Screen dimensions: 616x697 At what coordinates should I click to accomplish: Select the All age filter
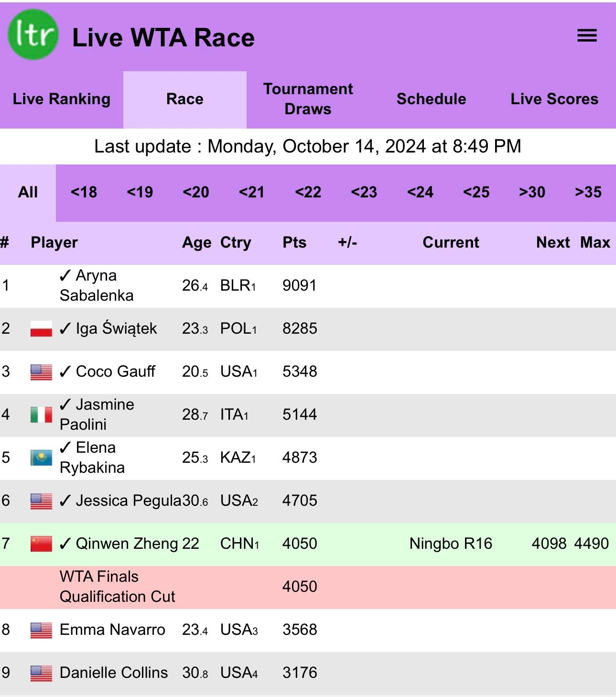(28, 193)
